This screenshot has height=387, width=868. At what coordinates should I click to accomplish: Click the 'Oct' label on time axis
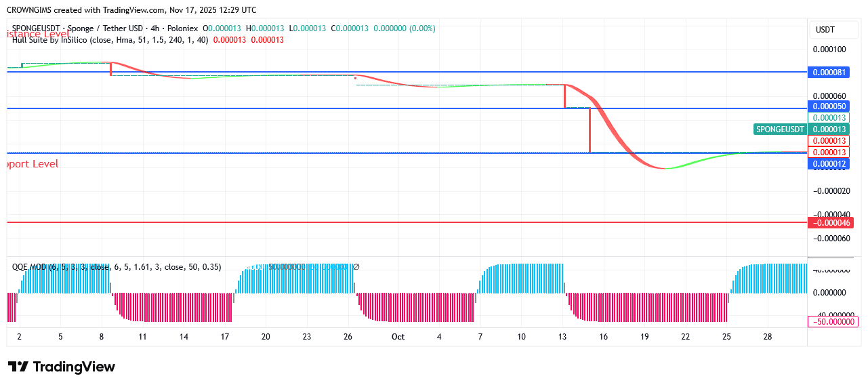398,337
